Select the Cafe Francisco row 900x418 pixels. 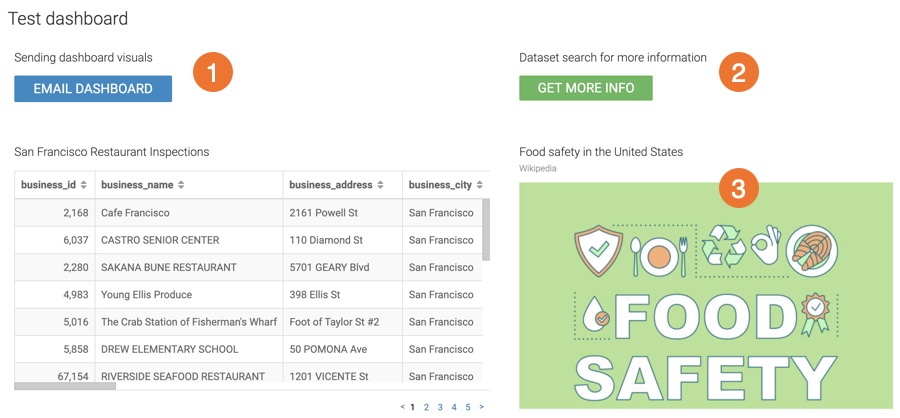coord(136,213)
